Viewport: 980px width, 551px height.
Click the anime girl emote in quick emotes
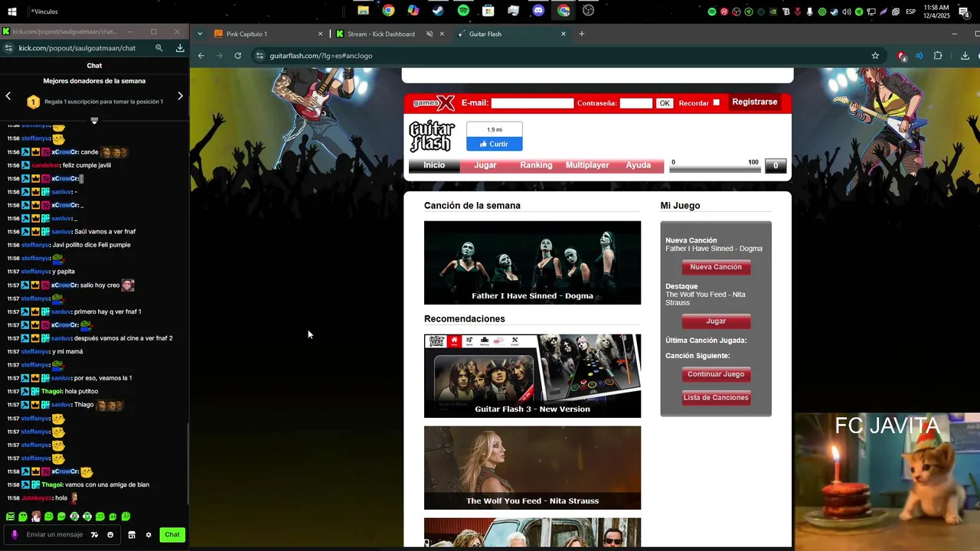[36, 517]
